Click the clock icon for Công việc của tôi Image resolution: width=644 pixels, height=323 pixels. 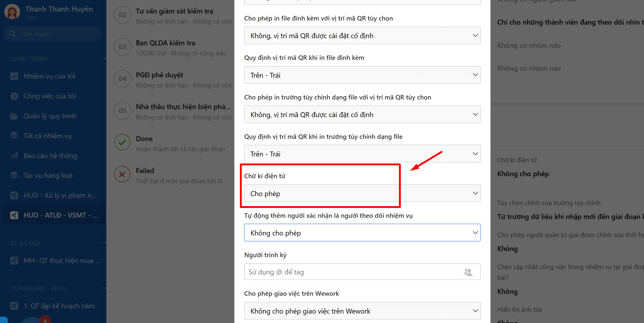14,96
